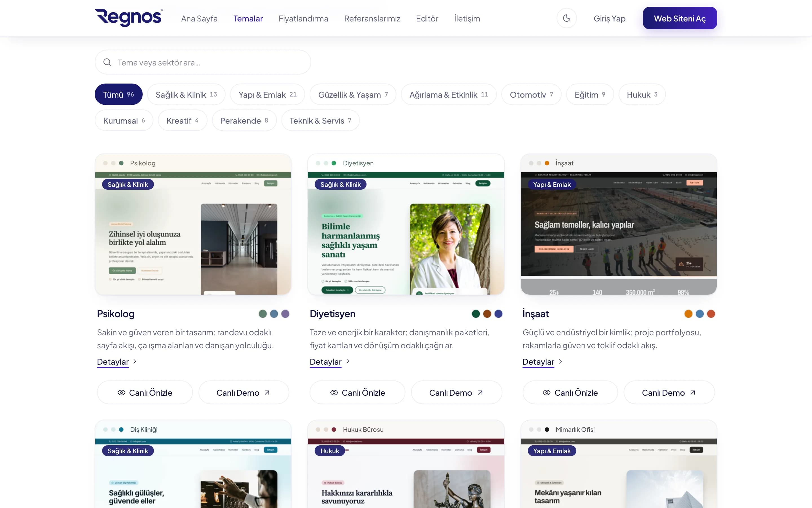Select the Kurumsal filter chip
Viewport: 812px width, 508px height.
124,120
